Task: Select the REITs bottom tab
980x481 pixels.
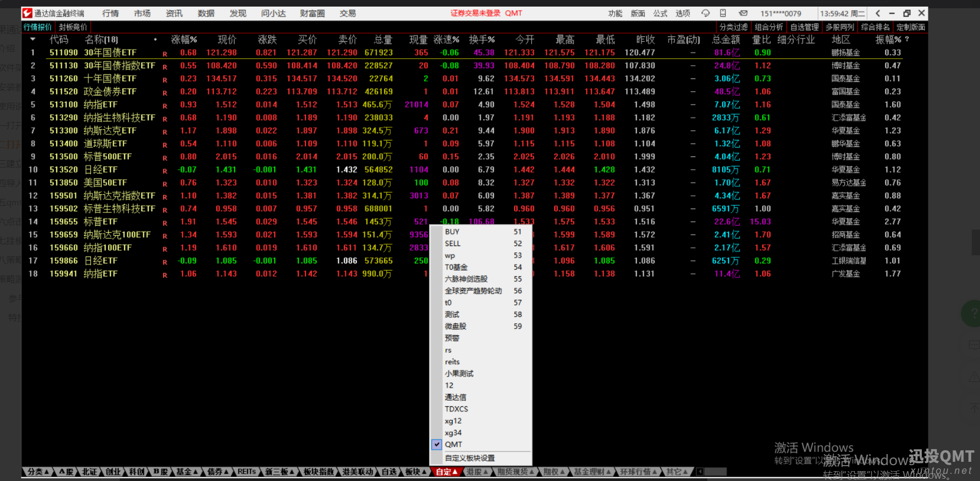Action: [x=247, y=472]
